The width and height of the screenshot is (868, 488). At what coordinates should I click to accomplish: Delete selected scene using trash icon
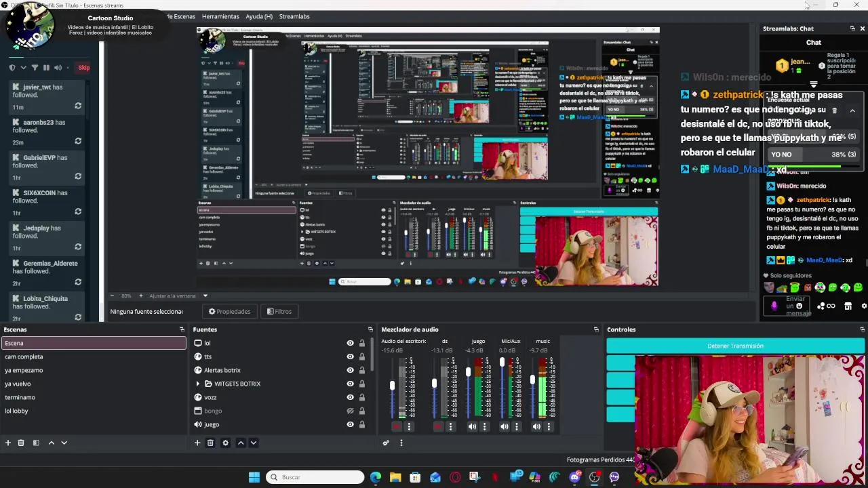21,443
